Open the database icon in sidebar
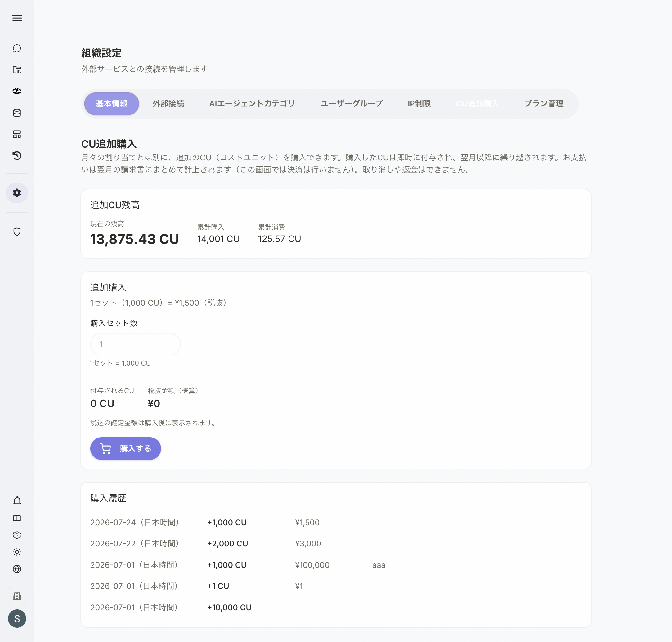Image resolution: width=672 pixels, height=642 pixels. pos(17,113)
